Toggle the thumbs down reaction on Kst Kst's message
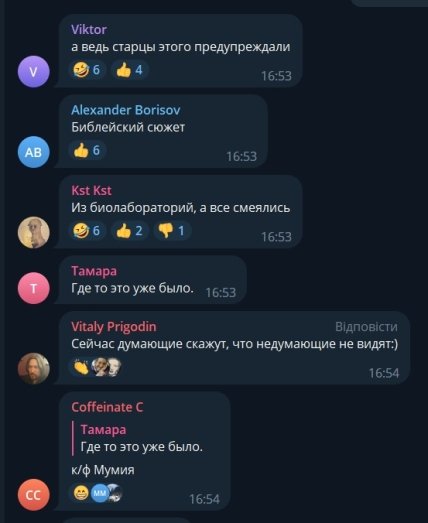 click(x=172, y=231)
